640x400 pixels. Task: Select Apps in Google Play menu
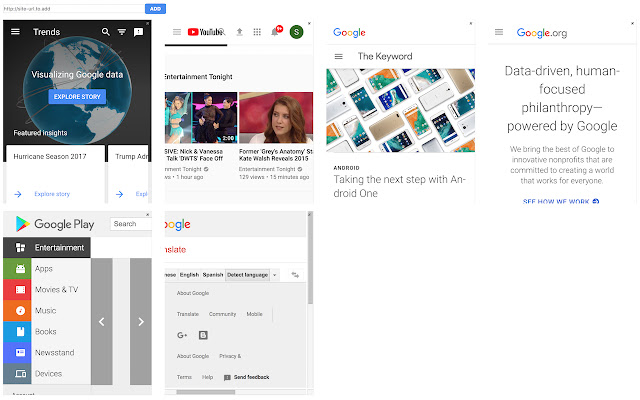click(x=47, y=269)
